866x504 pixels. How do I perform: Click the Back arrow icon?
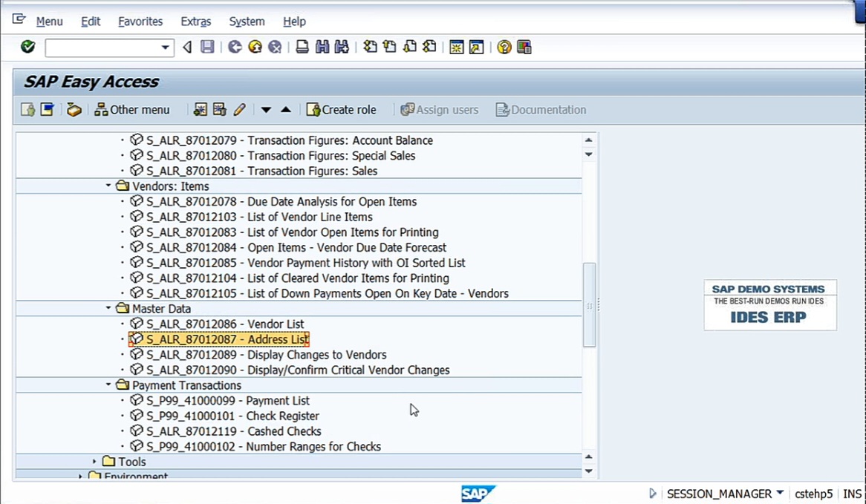pyautogui.click(x=235, y=47)
